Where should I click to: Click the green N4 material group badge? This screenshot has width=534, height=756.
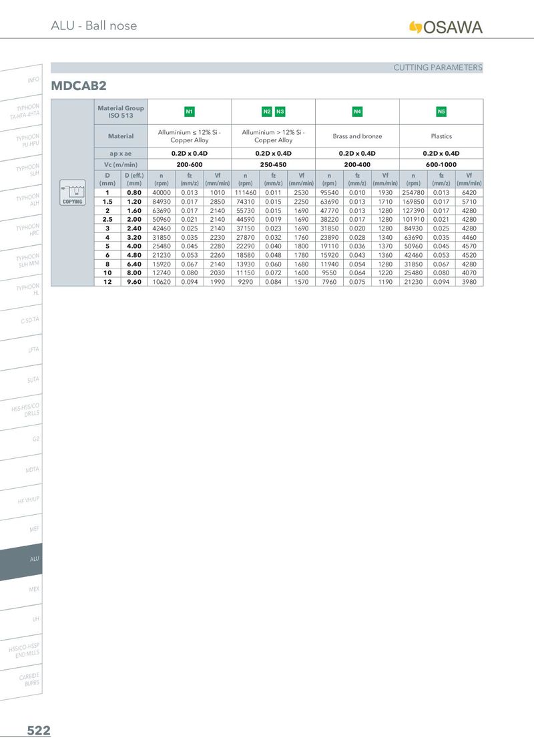357,112
